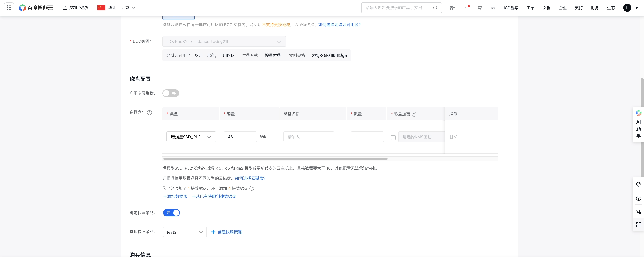Image resolution: width=644 pixels, height=257 pixels.
Task: Click the 磁盘名称 请输入 field
Action: pos(309,137)
